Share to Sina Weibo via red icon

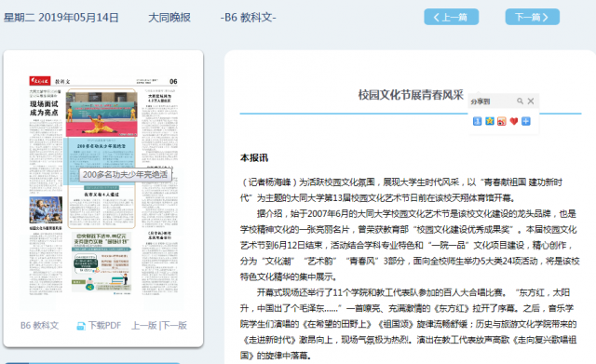[x=502, y=121]
